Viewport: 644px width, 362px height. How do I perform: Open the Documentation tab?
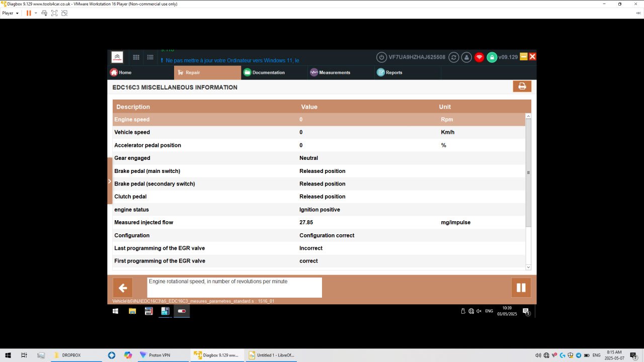coord(274,72)
